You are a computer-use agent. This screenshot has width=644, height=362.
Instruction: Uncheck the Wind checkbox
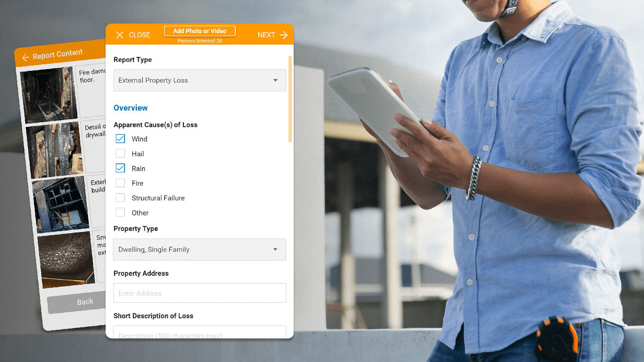(x=120, y=139)
